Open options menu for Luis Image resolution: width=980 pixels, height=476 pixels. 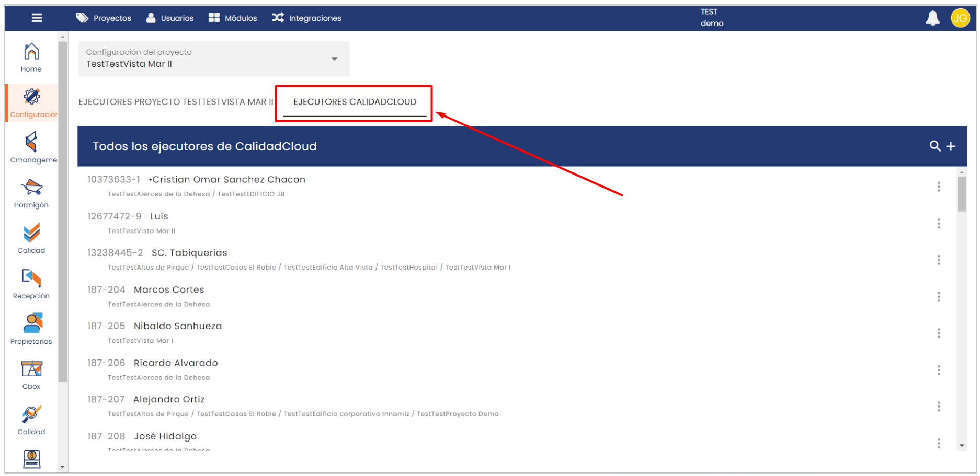[939, 224]
